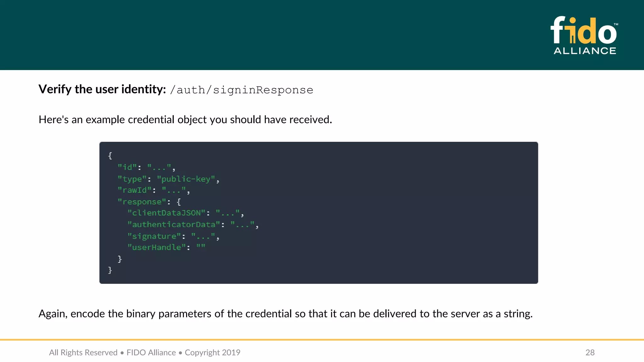This screenshot has width=644, height=362.
Task: Click the "response": { code line
Action: pyautogui.click(x=149, y=202)
